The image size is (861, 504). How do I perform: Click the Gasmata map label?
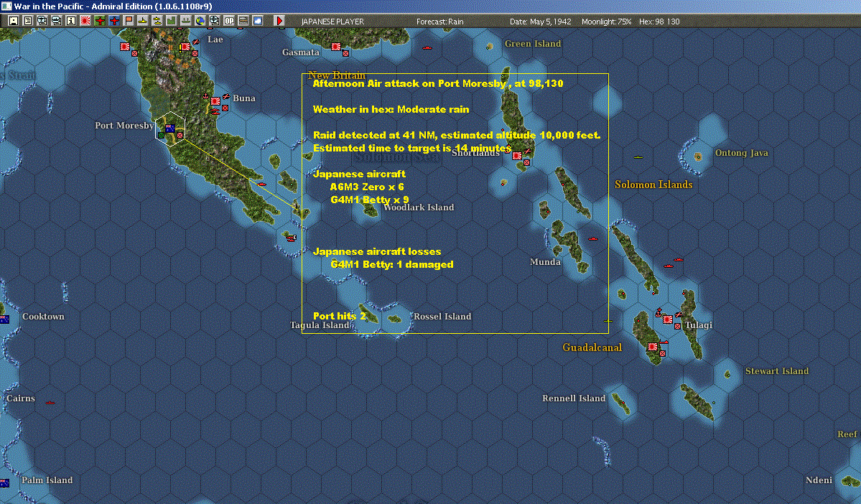click(x=301, y=52)
